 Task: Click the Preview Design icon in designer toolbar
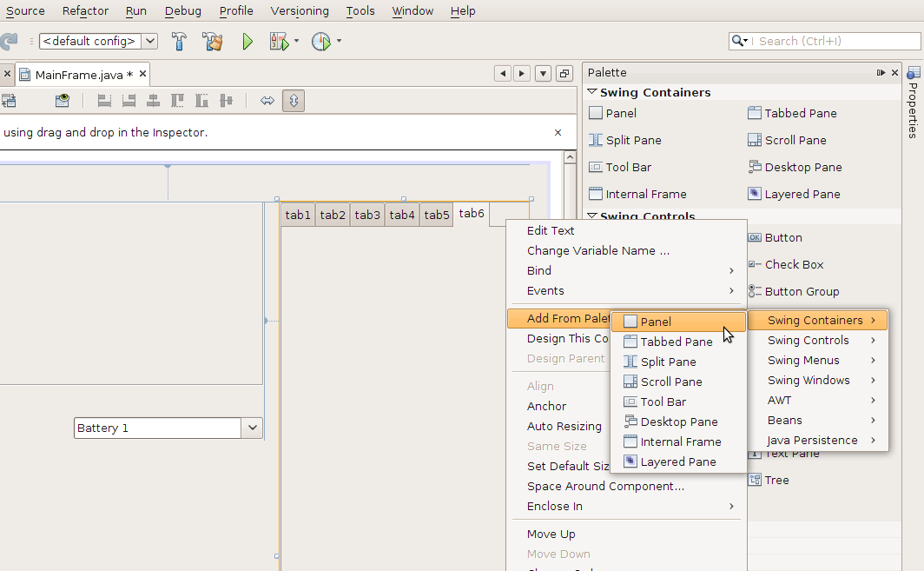62,101
